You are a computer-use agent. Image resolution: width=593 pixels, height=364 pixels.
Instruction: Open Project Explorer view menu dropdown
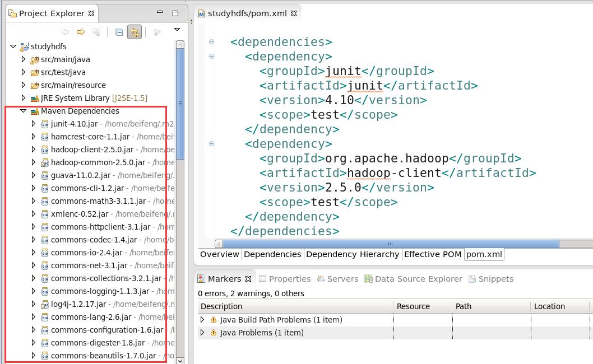(x=177, y=30)
